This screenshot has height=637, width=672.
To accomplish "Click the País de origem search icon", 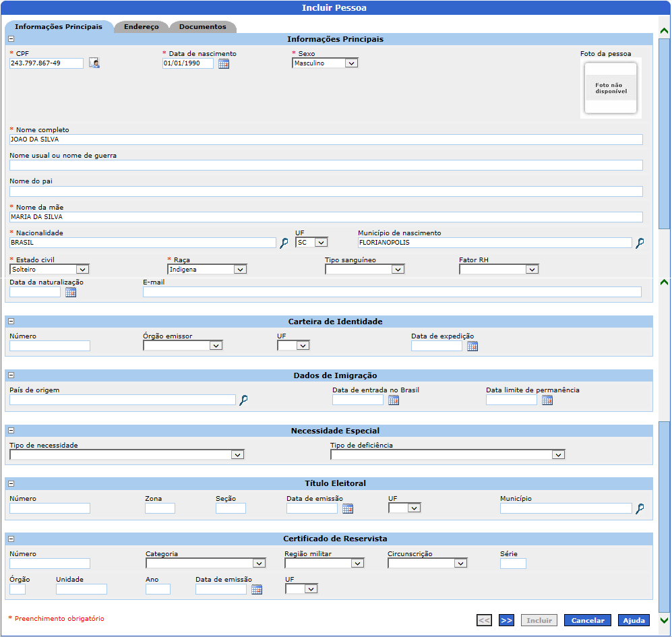I will click(x=243, y=400).
